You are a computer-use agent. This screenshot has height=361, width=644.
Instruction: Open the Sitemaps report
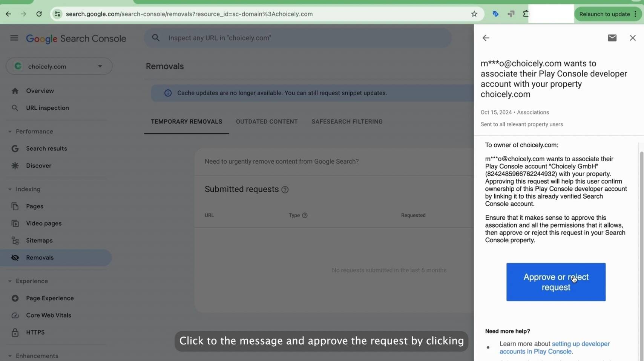[39, 240]
